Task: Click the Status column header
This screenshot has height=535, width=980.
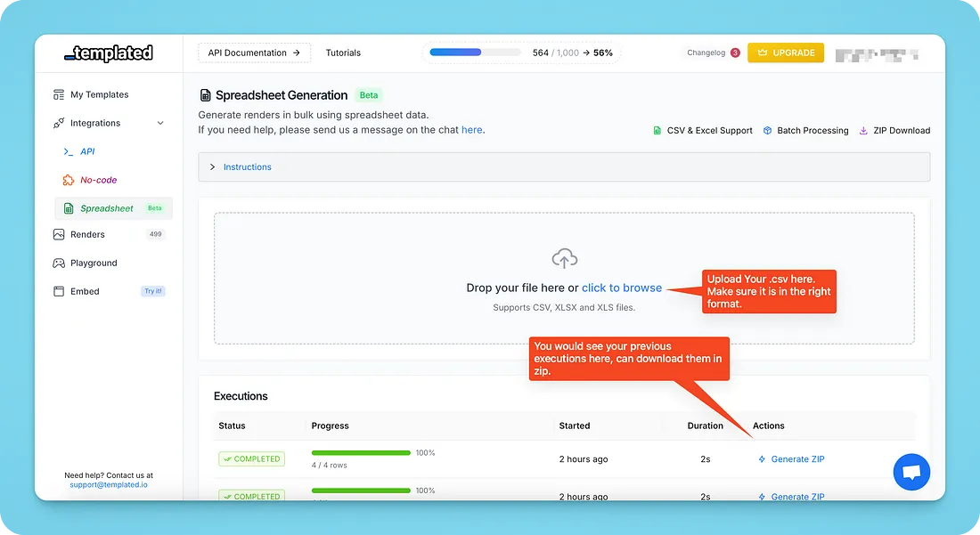Action: click(232, 426)
